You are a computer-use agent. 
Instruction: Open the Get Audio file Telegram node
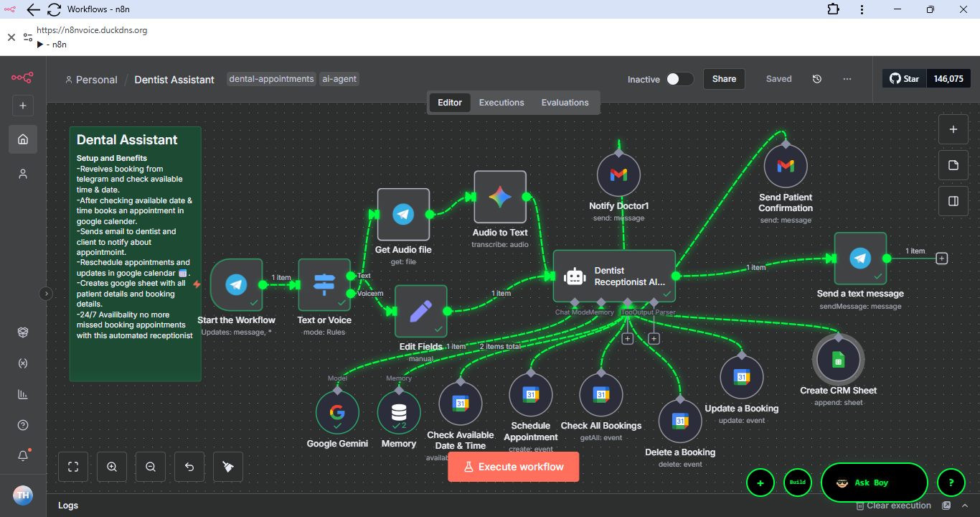coord(403,214)
